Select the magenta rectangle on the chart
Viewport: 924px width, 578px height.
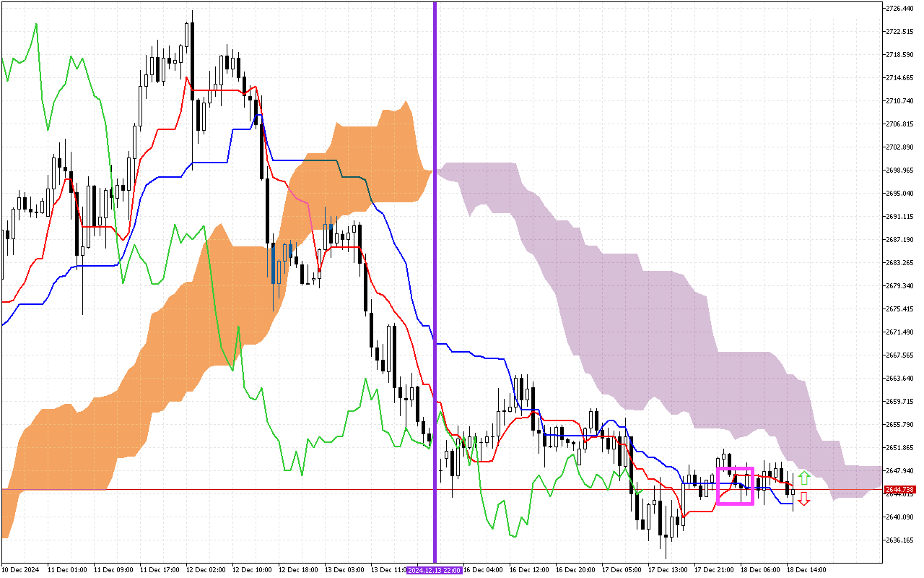click(735, 469)
